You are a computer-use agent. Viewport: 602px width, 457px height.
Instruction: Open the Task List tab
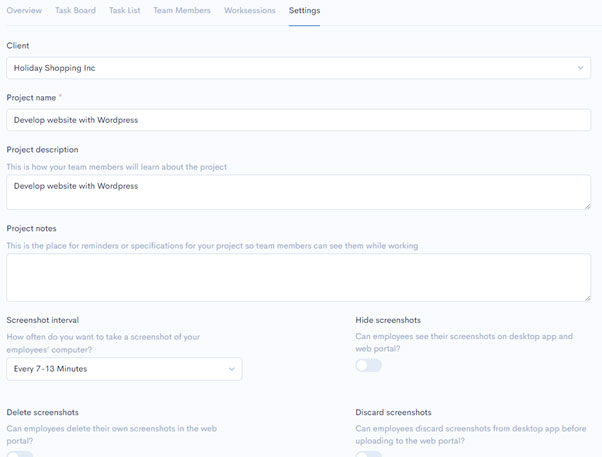coord(124,11)
